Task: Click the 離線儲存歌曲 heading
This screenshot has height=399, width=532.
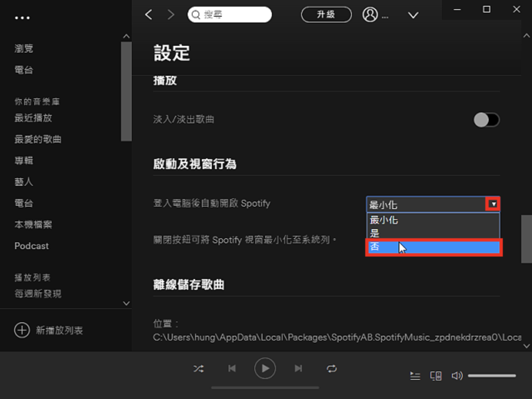Action: click(188, 284)
